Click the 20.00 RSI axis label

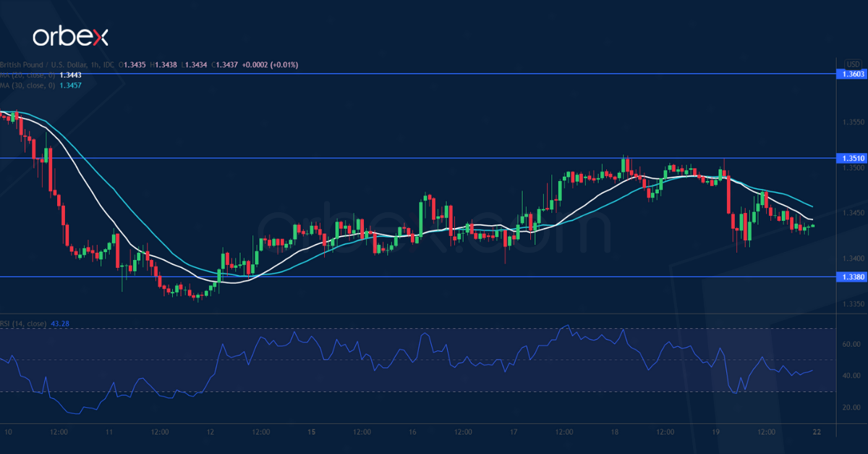click(x=851, y=408)
